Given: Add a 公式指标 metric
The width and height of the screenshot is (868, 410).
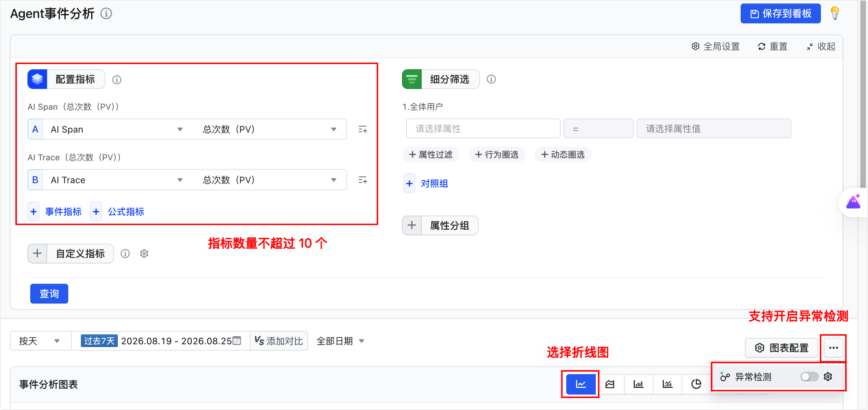Looking at the screenshot, I should click(x=118, y=212).
